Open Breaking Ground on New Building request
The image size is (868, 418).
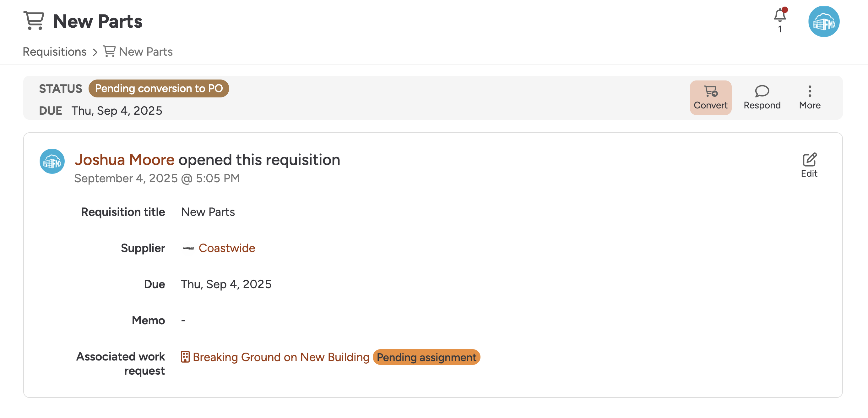click(x=281, y=357)
